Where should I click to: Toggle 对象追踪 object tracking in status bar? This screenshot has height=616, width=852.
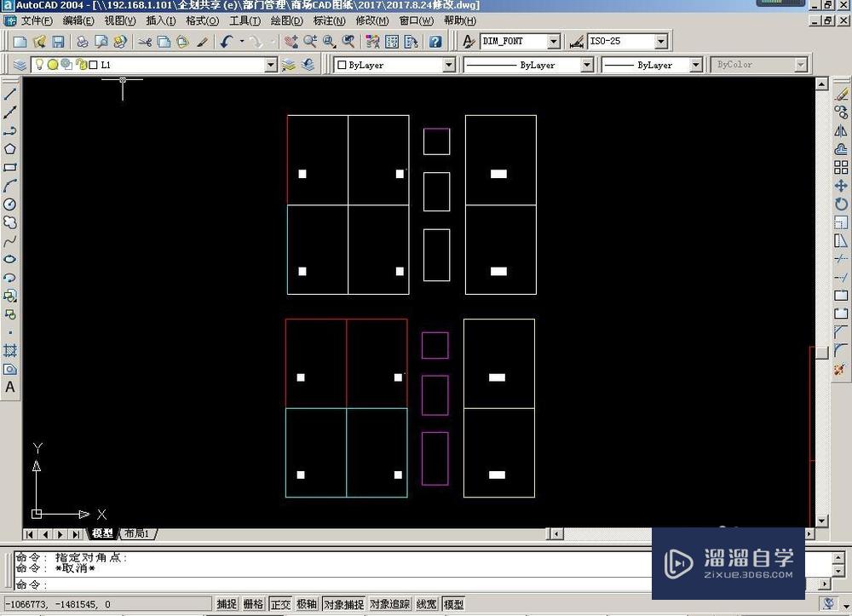[389, 604]
